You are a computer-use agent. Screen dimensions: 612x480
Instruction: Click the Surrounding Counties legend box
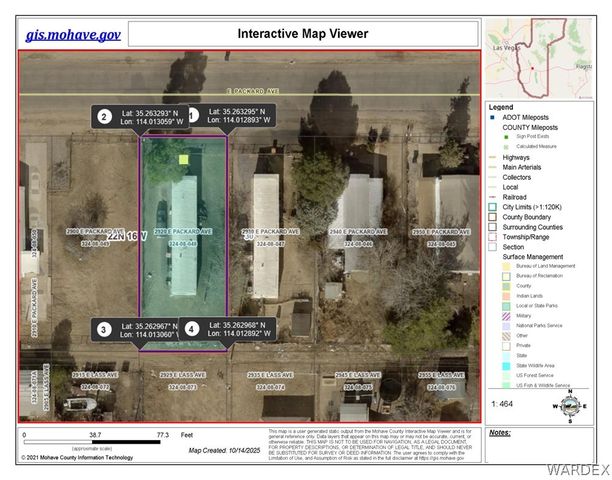[x=493, y=227]
